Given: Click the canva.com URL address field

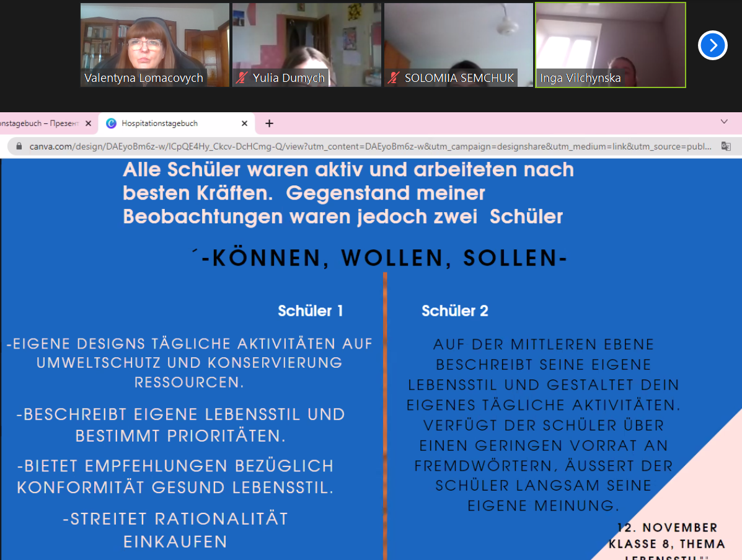Looking at the screenshot, I should pos(370,146).
